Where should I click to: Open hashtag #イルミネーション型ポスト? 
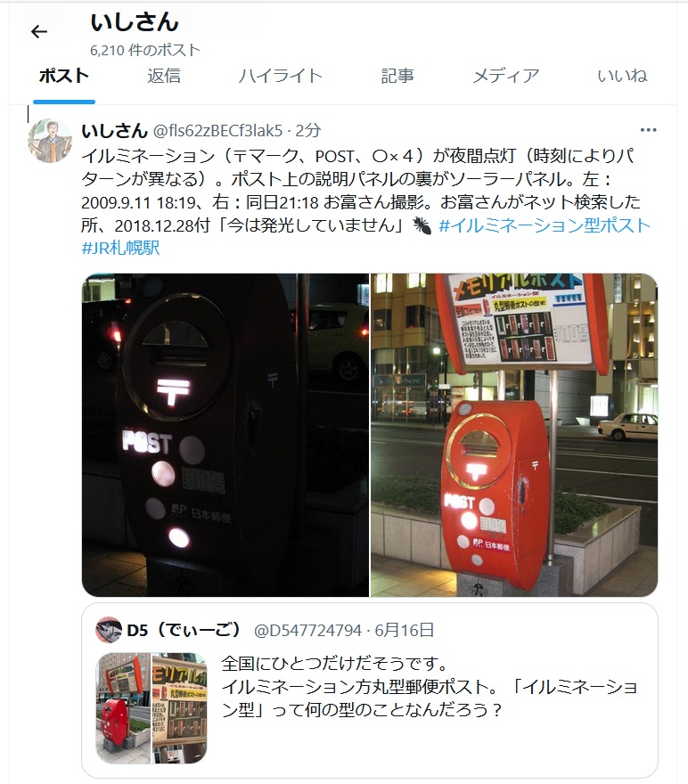[x=545, y=225]
